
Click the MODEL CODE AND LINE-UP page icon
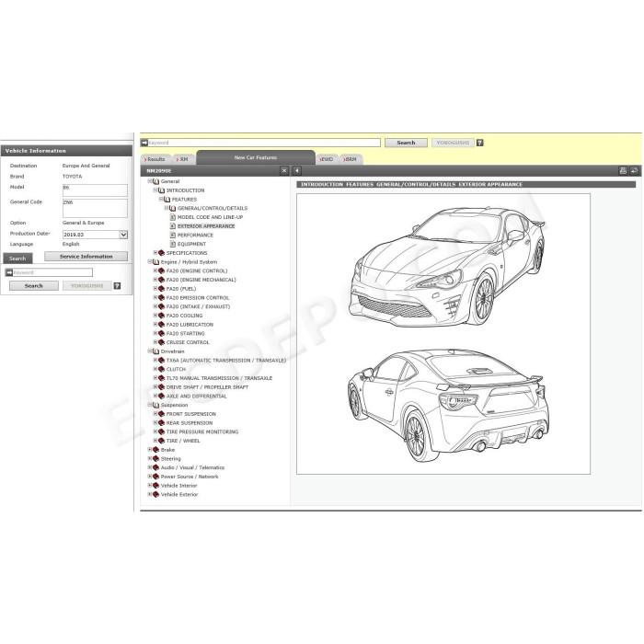173,217
